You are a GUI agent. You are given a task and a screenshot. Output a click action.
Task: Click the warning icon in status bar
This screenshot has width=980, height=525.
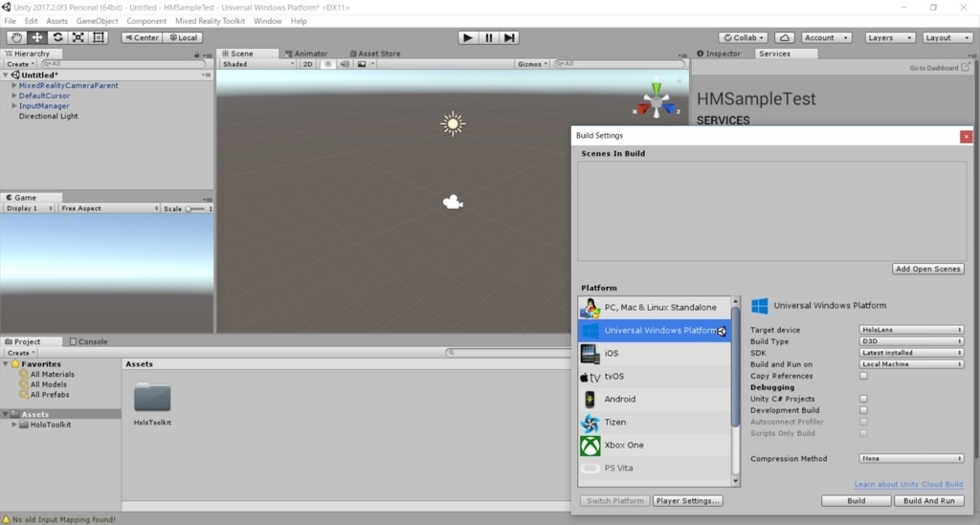(x=7, y=519)
